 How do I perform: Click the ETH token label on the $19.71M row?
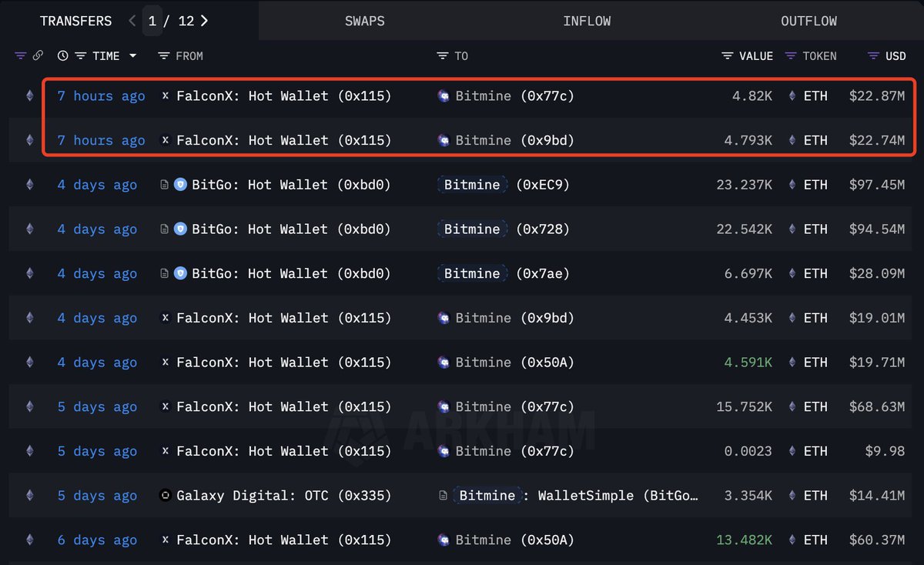(x=815, y=363)
